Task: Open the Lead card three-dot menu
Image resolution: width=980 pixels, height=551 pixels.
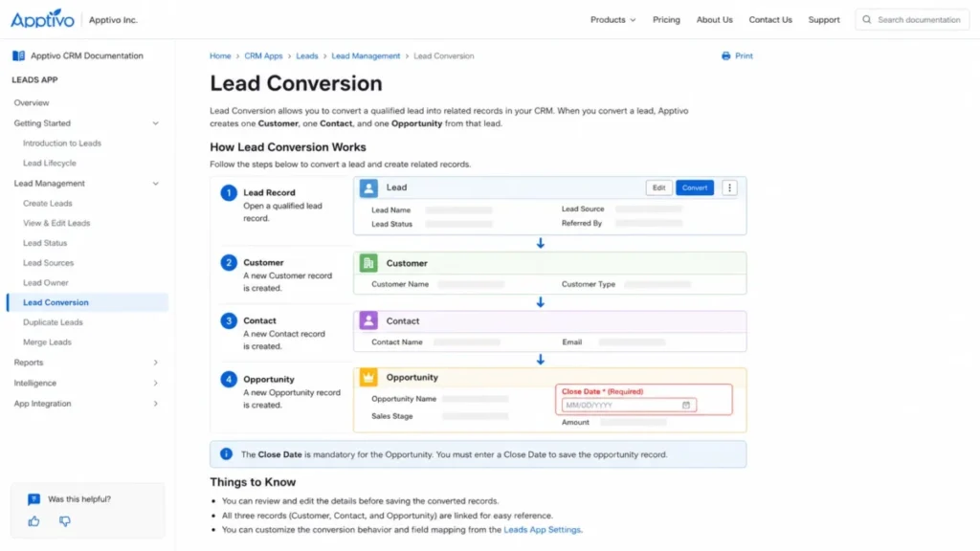Action: [729, 187]
